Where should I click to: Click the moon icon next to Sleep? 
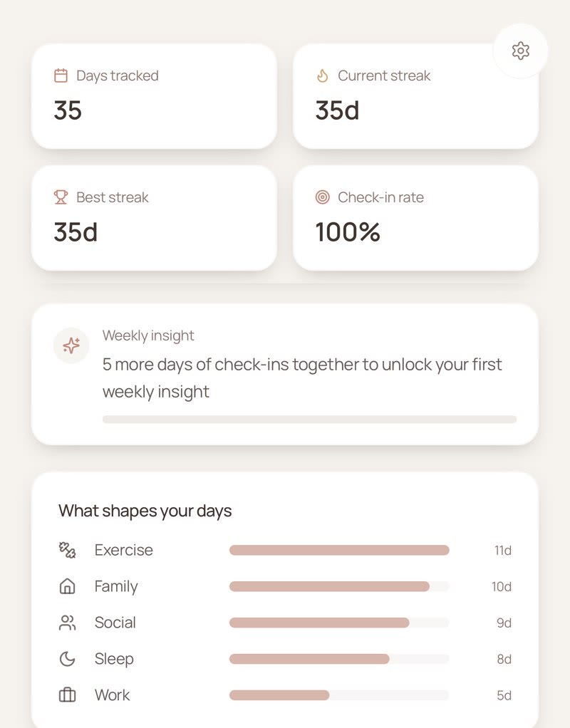coord(68,659)
